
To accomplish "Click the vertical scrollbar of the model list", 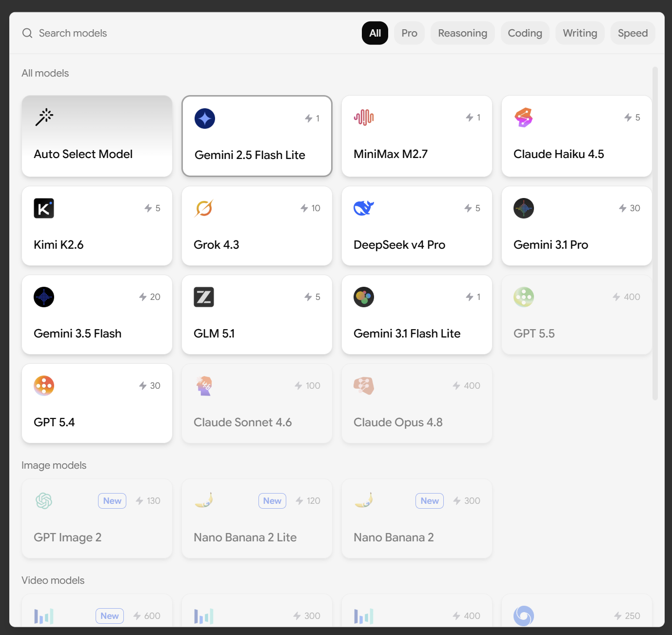I will (x=655, y=233).
